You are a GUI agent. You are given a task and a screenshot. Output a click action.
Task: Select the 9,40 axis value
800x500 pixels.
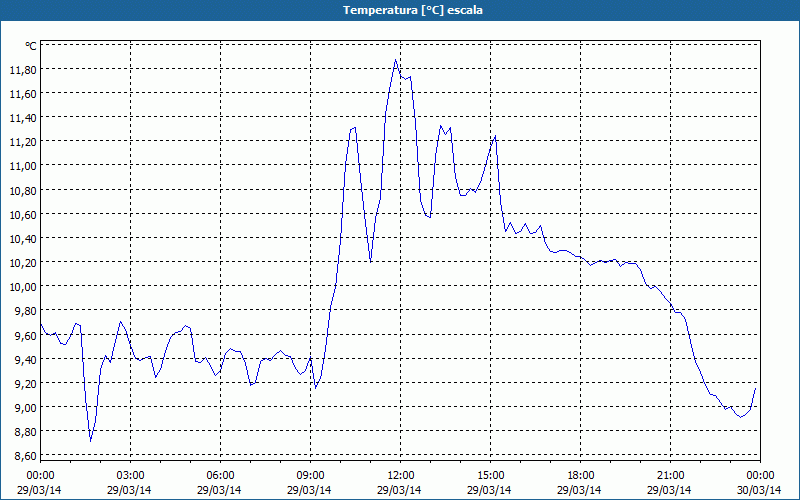coord(26,359)
